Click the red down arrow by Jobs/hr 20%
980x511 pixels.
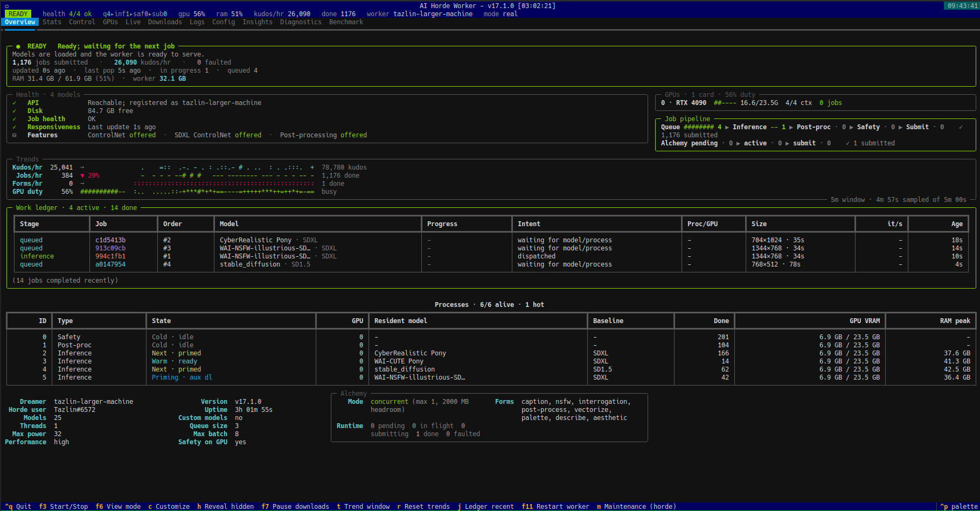pyautogui.click(x=82, y=176)
